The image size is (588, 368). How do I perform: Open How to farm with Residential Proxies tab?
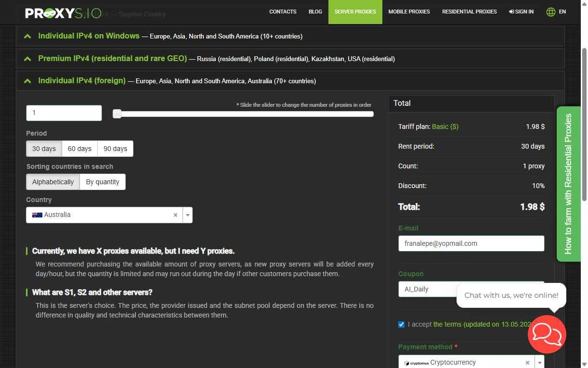coord(568,184)
